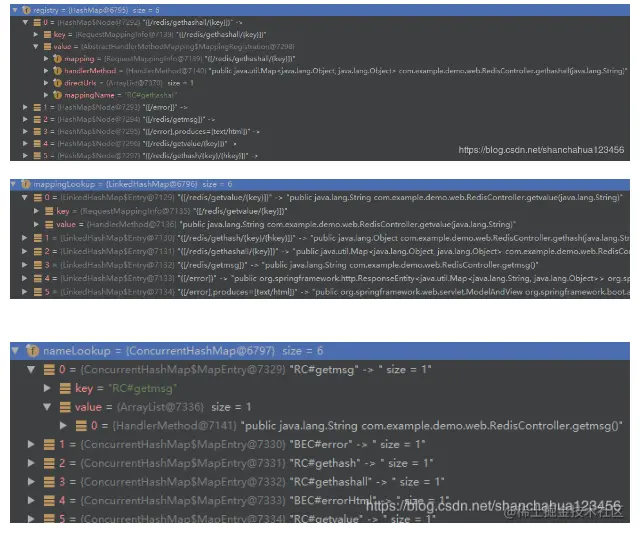Expand the key "RC#getmsg" arrow

pyautogui.click(x=47, y=388)
